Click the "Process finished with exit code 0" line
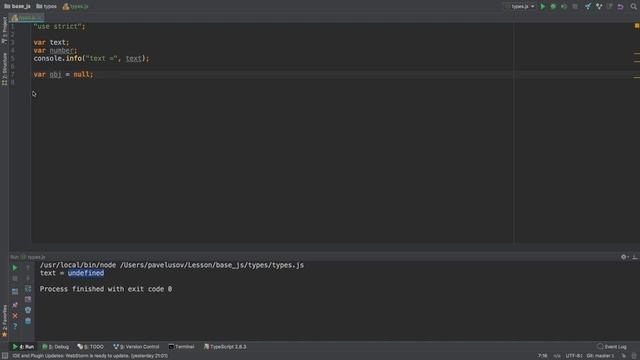The height and width of the screenshot is (360, 640). pos(106,289)
